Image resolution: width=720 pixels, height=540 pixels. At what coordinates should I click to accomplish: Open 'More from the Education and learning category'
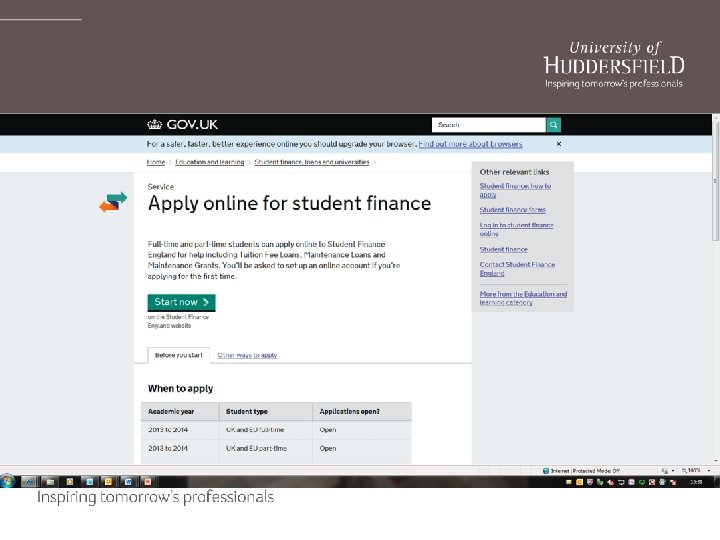(x=523, y=298)
